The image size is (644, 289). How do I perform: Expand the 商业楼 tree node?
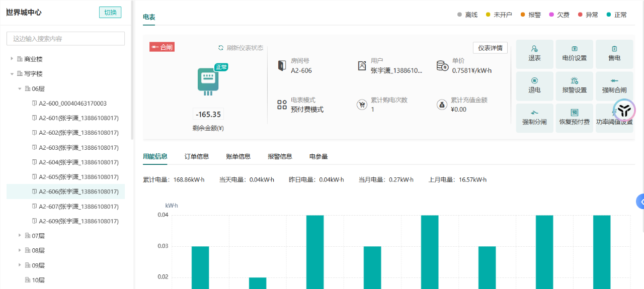[12, 59]
